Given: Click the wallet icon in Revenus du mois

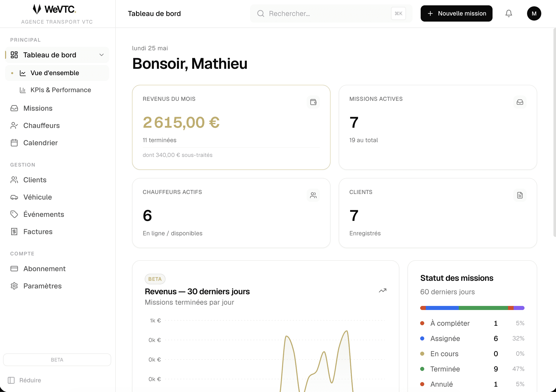Looking at the screenshot, I should [313, 102].
